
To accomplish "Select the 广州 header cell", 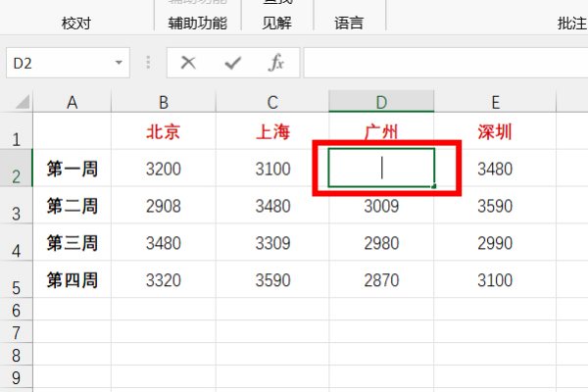I will coord(381,131).
